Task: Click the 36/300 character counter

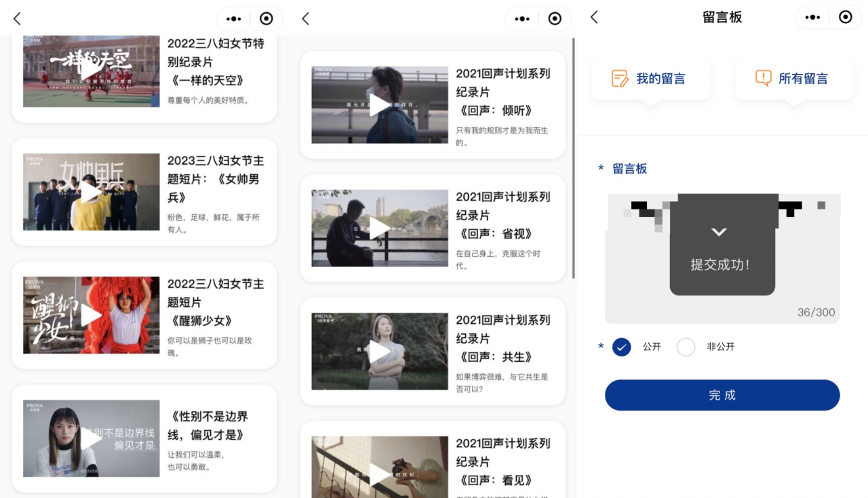Action: [x=816, y=312]
